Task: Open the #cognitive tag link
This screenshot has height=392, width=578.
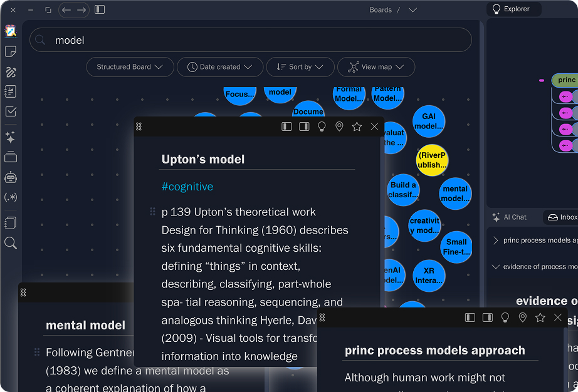Action: point(187,187)
